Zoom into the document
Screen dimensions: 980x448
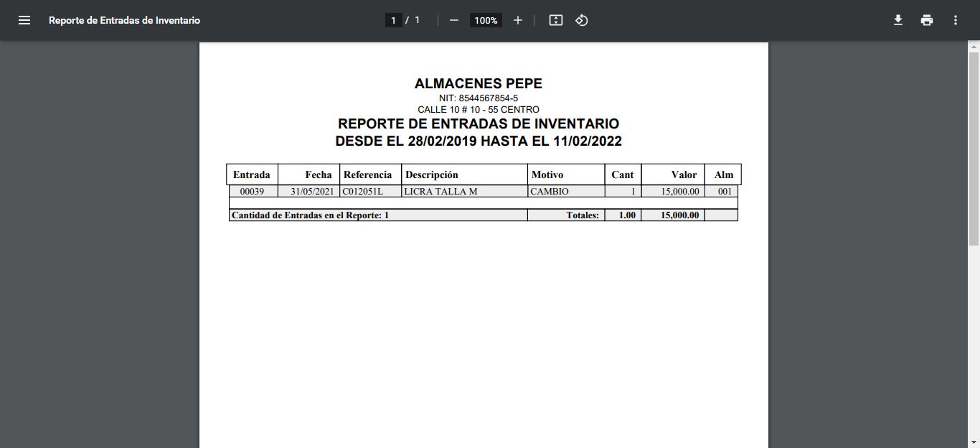point(518,20)
